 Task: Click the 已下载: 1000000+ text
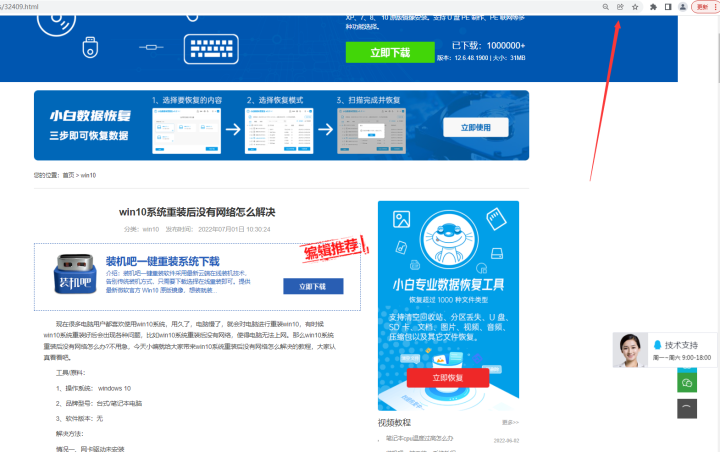point(489,45)
